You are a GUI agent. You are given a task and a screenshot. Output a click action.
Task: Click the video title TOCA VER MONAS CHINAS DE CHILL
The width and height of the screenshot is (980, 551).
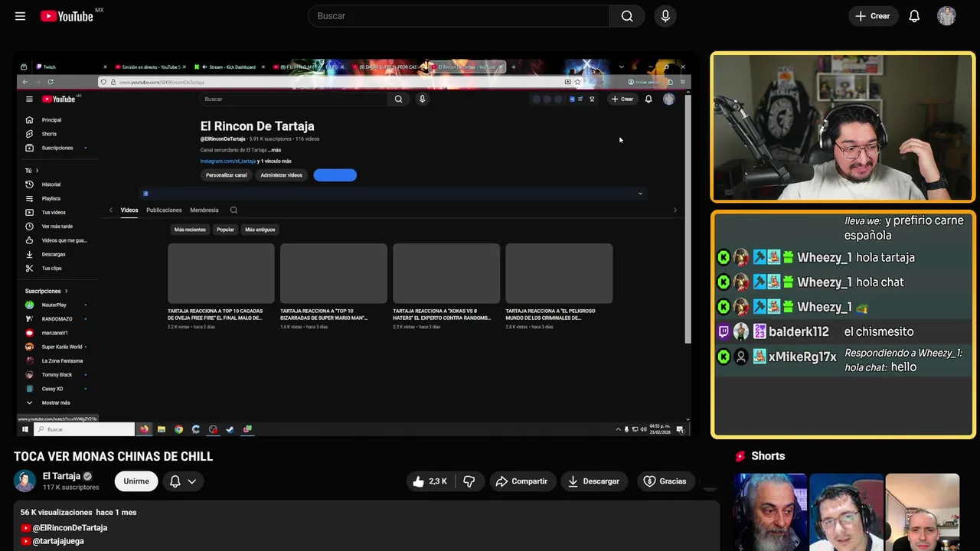(113, 456)
